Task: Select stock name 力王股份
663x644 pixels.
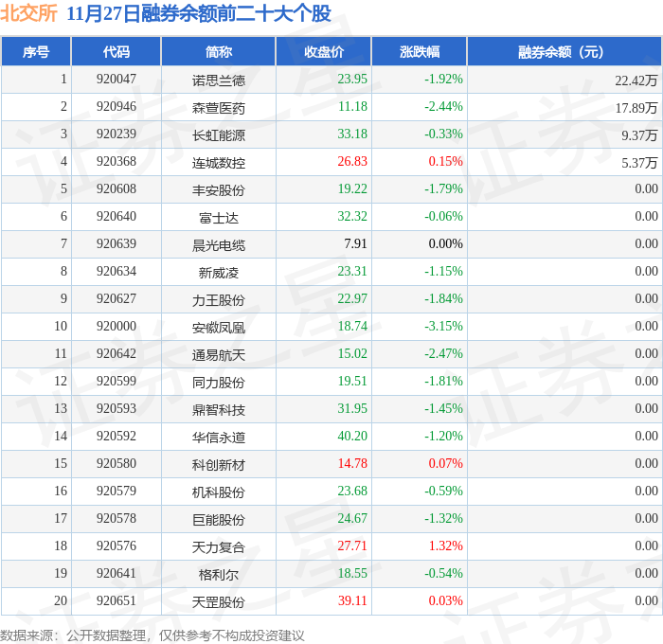Action: point(218,300)
